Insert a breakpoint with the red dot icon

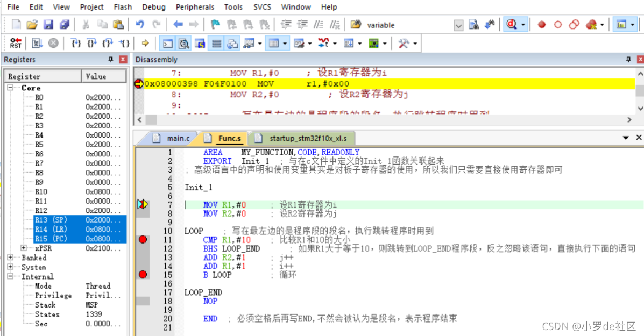pos(542,25)
